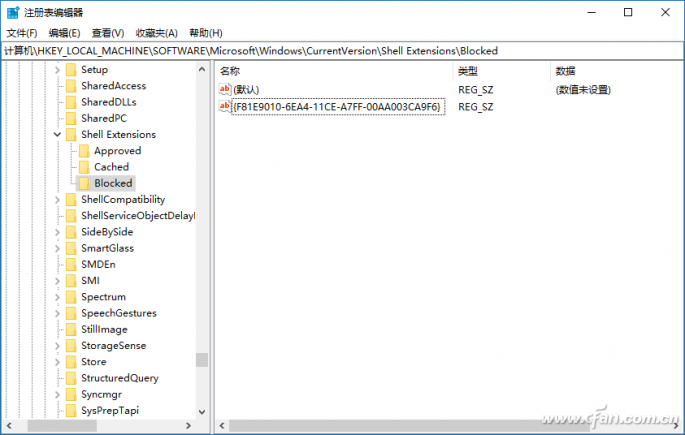Image resolution: width=685 pixels, height=435 pixels.
Task: Click the tree pane scroll up arrow
Action: [x=202, y=69]
